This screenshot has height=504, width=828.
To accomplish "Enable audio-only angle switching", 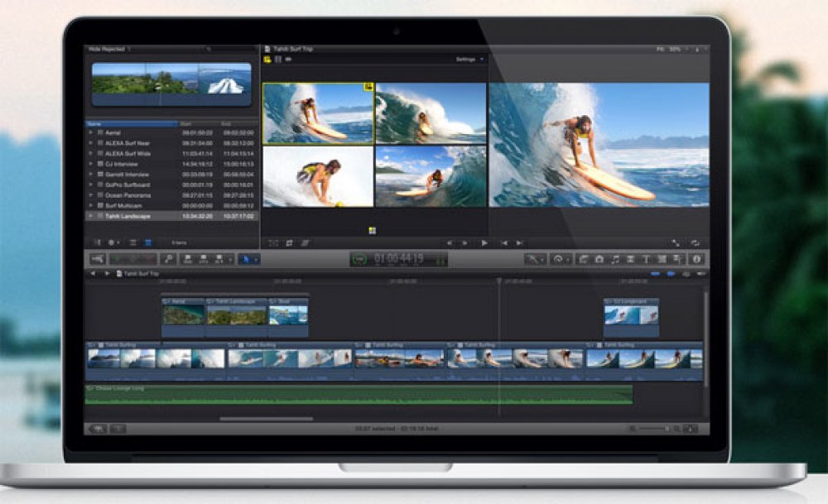I will tap(288, 60).
